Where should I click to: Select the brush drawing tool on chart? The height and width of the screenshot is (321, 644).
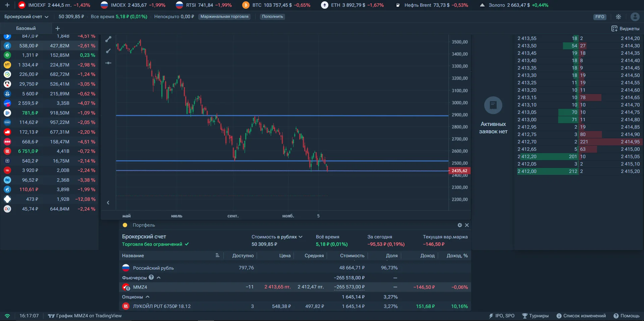[x=108, y=51]
